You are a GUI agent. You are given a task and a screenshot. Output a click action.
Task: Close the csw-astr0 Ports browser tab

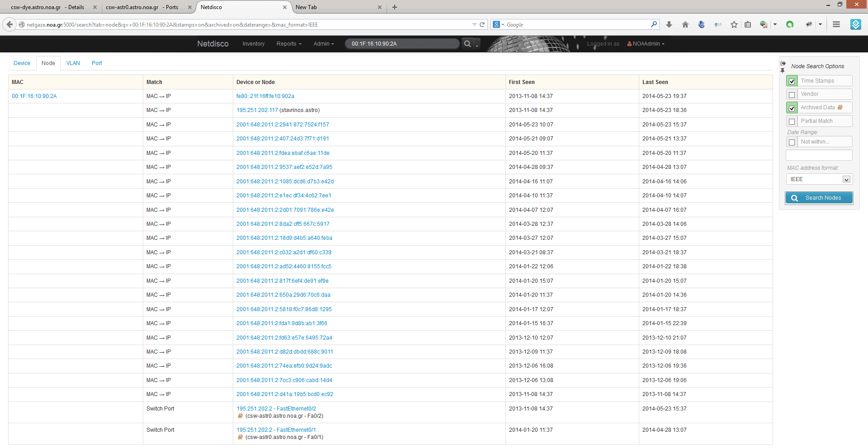pos(190,7)
